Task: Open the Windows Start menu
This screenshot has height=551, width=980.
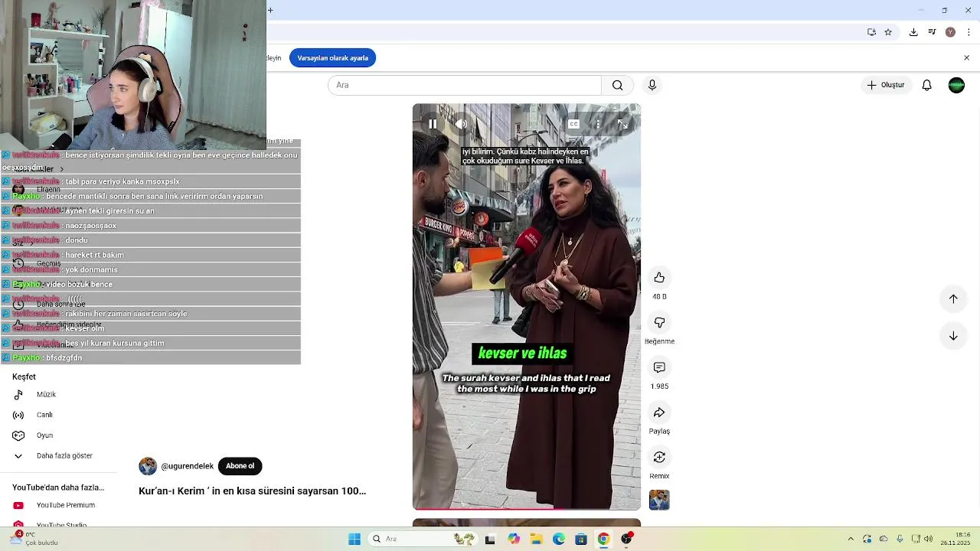Action: click(x=354, y=539)
